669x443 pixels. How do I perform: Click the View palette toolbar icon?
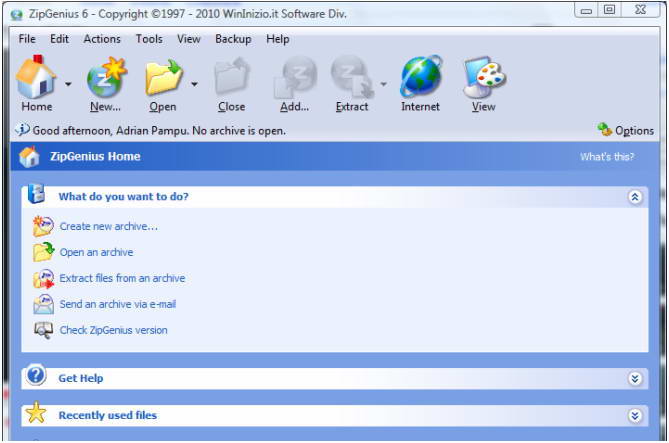484,78
